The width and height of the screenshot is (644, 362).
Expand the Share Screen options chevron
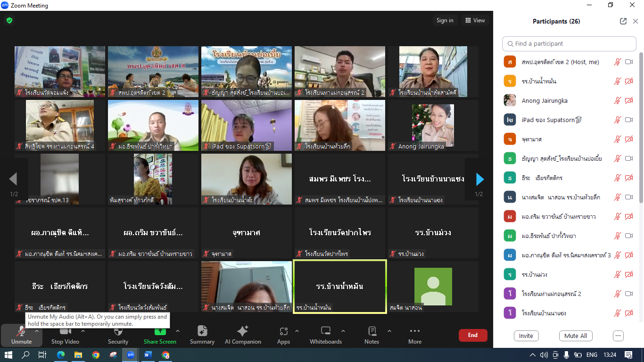177,331
